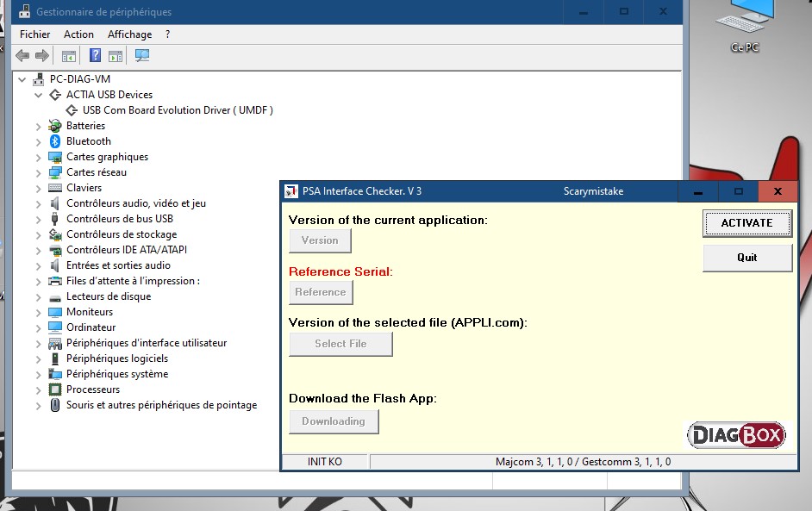Open the Fichier menu
The height and width of the screenshot is (511, 812).
pos(34,34)
